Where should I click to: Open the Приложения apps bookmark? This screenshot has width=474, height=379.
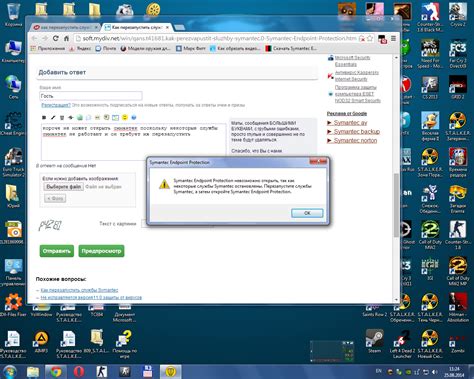[48, 49]
